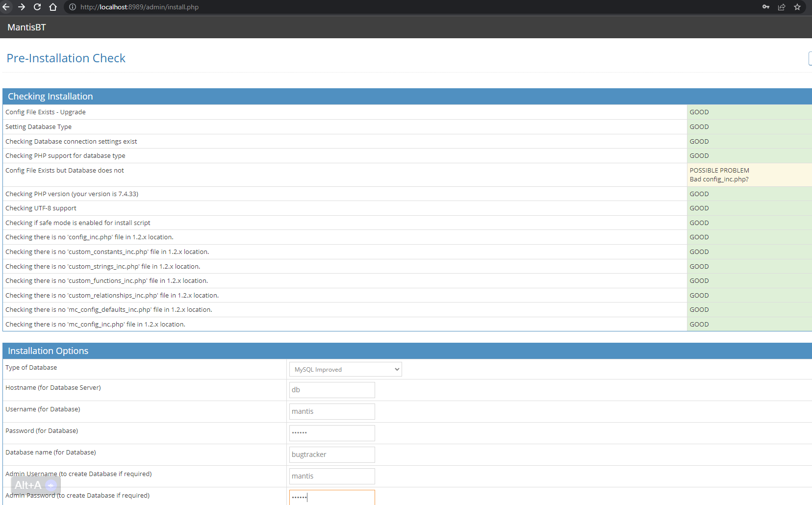
Task: Click the MantisBT header link
Action: point(26,27)
